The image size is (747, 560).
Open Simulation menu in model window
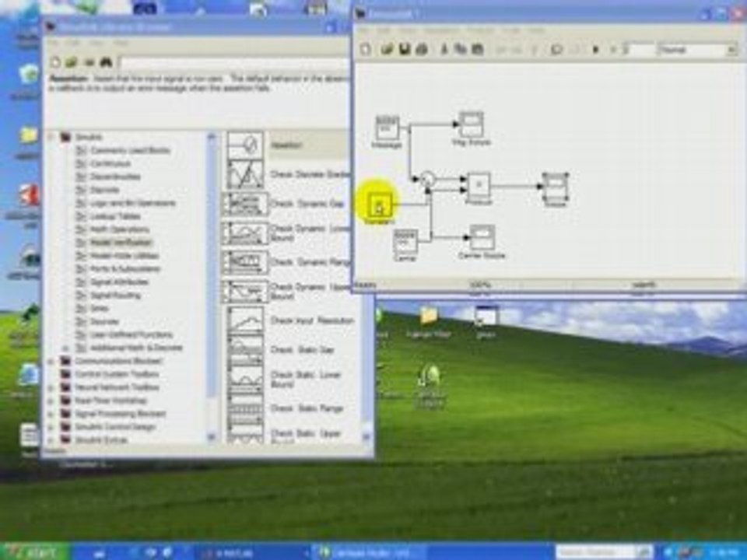click(442, 30)
